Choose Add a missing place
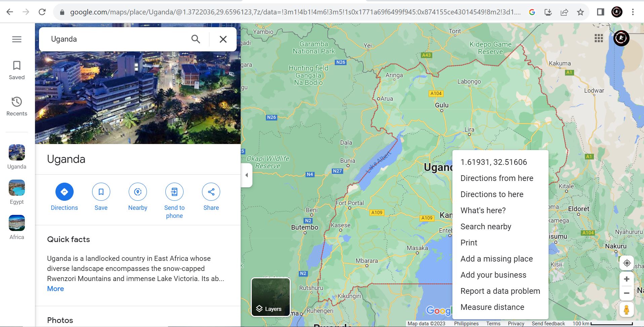644x327 pixels. [500, 259]
